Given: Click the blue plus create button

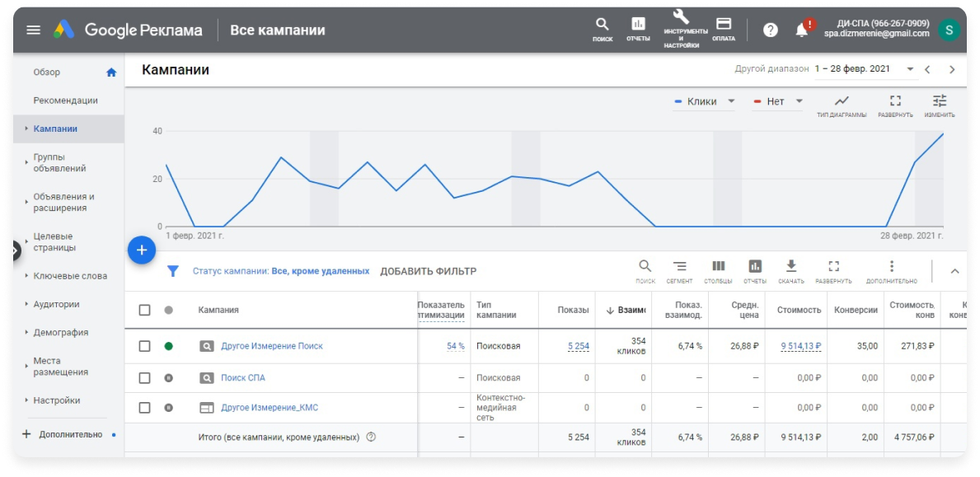Looking at the screenshot, I should [x=142, y=250].
